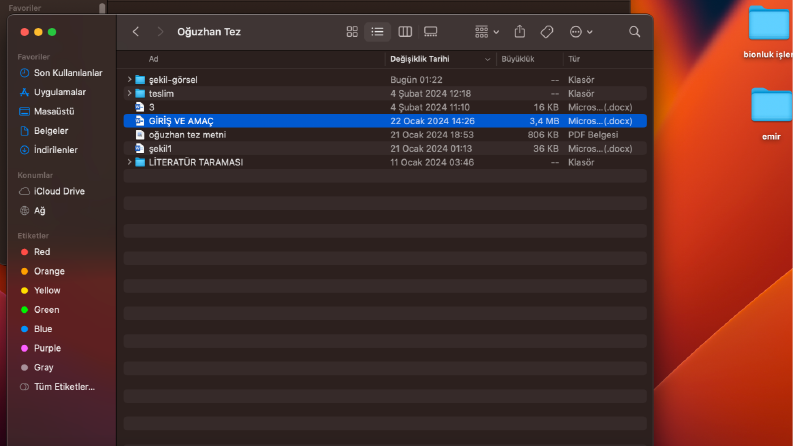Click Word icon of GİRİŞ VE AMAÇ
The height and width of the screenshot is (446, 793).
pos(140,121)
